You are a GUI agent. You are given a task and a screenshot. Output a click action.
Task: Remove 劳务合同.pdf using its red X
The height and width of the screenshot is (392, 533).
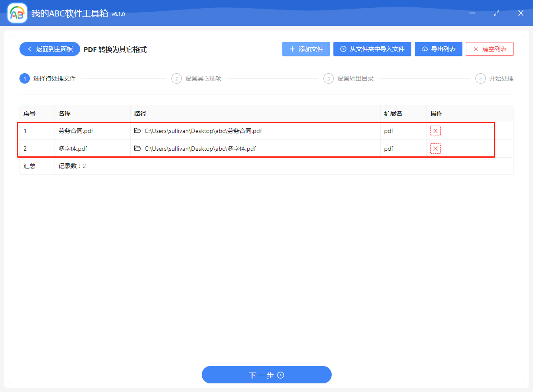tap(435, 130)
